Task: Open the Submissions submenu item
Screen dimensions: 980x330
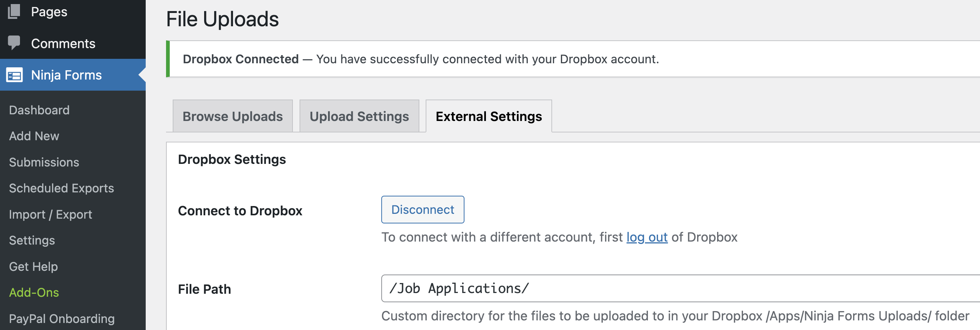Action: click(x=44, y=162)
